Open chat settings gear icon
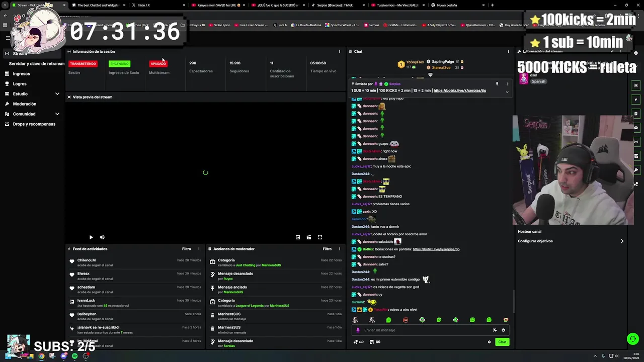The height and width of the screenshot is (362, 644). (489, 342)
